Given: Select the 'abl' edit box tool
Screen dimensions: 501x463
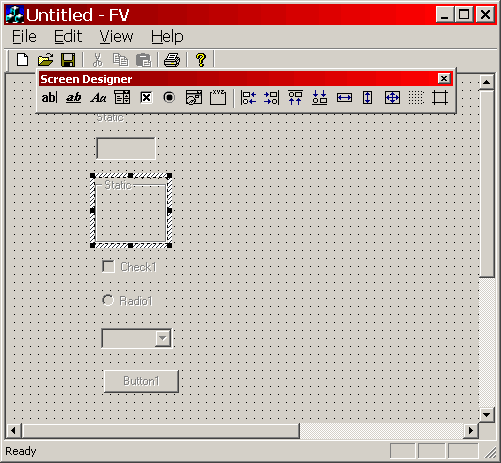Looking at the screenshot, I should coord(49,98).
